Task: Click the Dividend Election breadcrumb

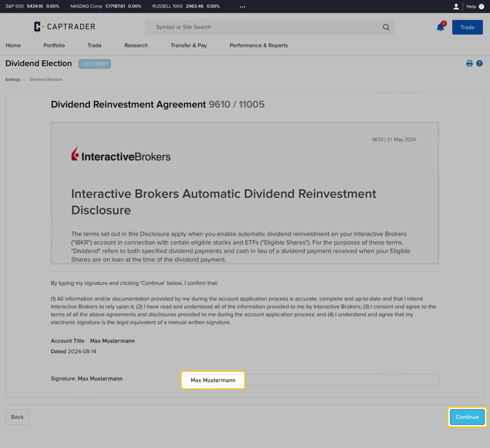Action: pyautogui.click(x=46, y=79)
